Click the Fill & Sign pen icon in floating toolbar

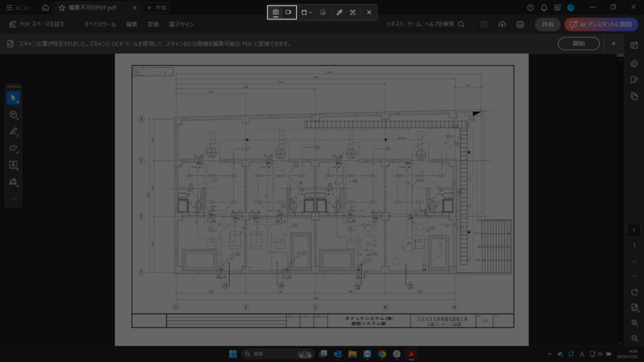339,12
